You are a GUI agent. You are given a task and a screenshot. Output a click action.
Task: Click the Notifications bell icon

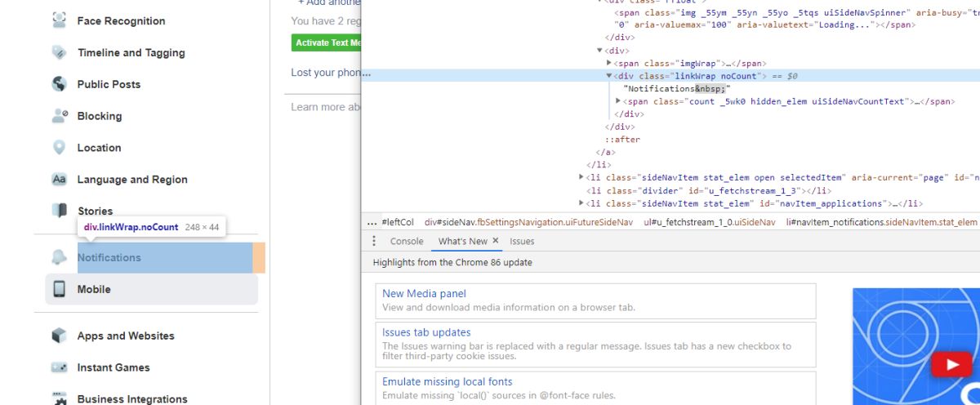click(x=59, y=257)
